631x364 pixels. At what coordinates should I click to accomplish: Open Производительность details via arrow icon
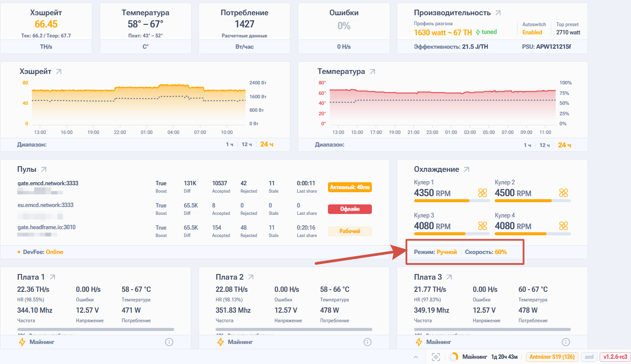[x=498, y=13]
